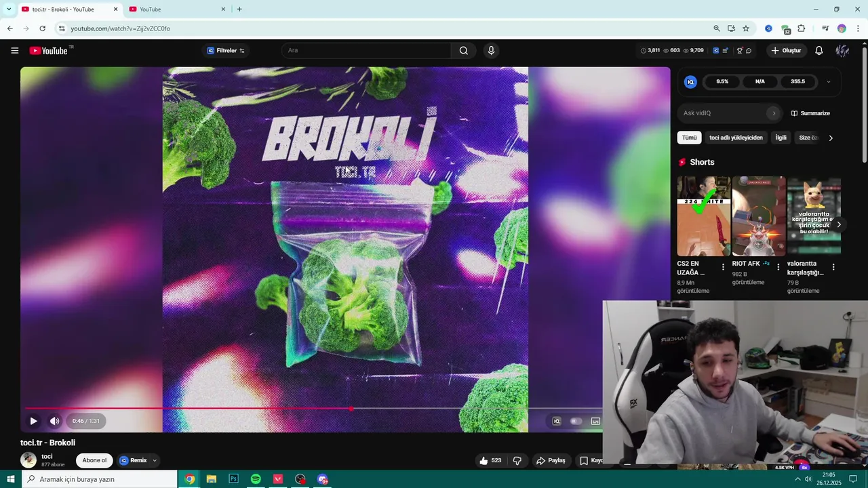Open the RIOT AFK short thumbnail
Viewport: 868px width, 488px height.
[x=759, y=217]
